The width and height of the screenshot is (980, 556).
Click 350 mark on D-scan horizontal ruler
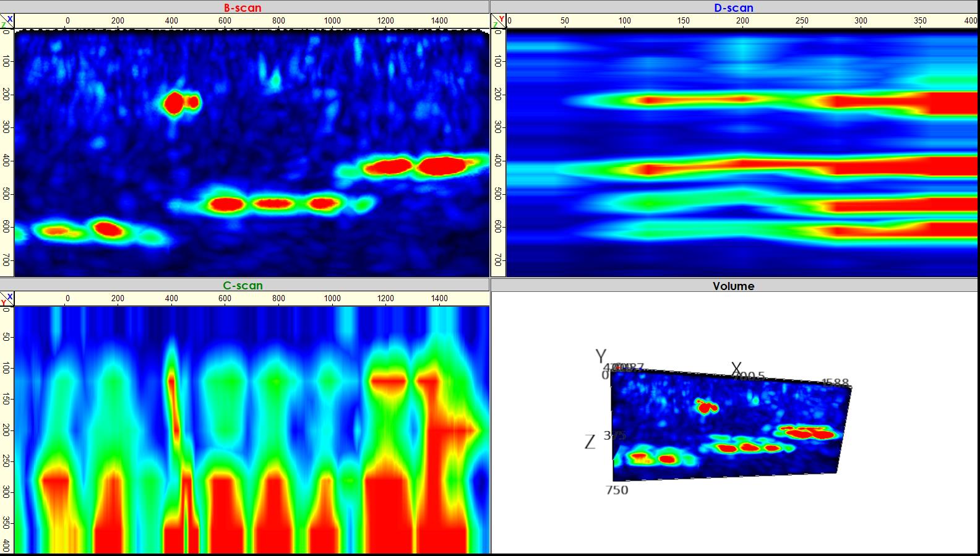(920, 21)
